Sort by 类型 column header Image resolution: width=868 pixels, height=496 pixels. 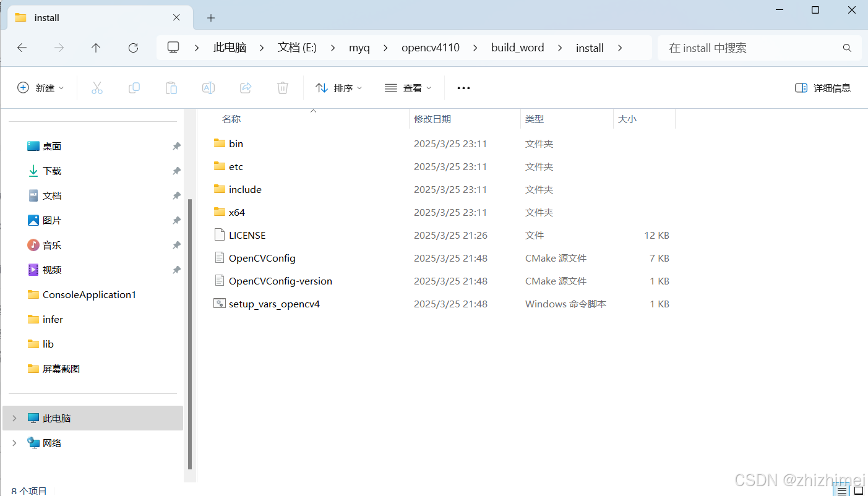click(x=535, y=119)
